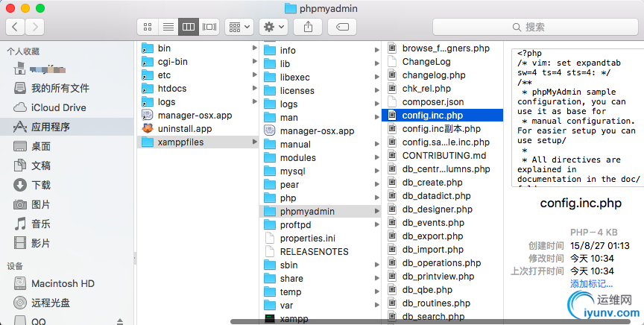644x325 pixels.
Task: Expand arrow next to mysql folder
Action: [x=376, y=171]
